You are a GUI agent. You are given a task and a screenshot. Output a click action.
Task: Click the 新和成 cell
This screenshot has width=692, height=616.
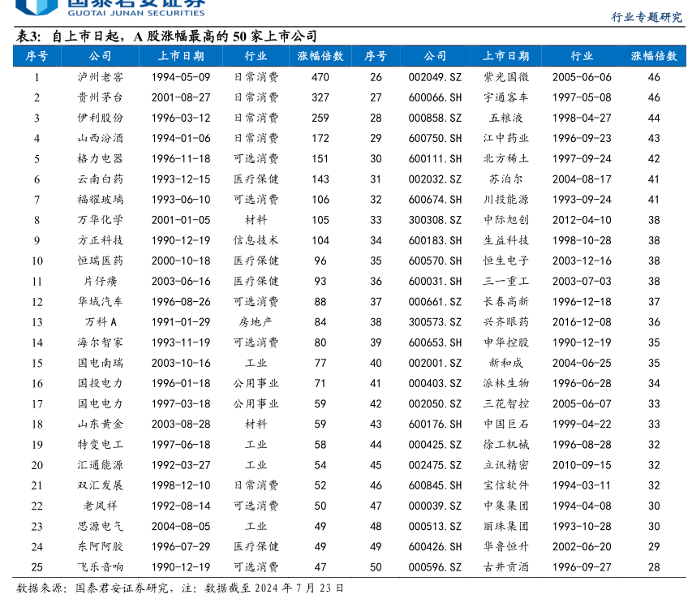tap(506, 363)
